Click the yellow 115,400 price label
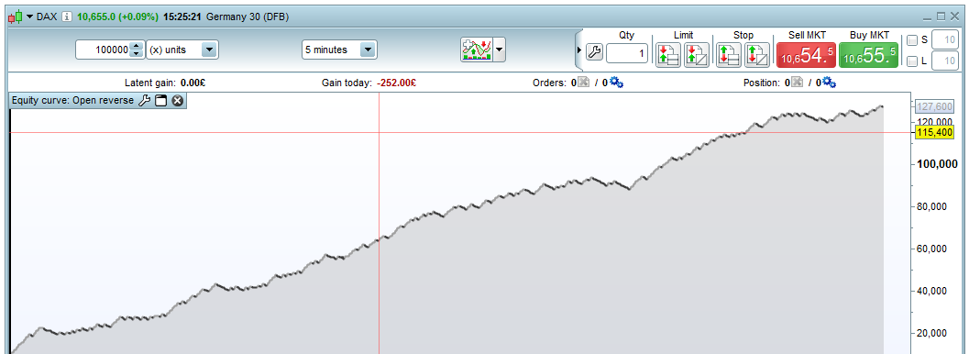This screenshot has width=980, height=354. click(934, 132)
